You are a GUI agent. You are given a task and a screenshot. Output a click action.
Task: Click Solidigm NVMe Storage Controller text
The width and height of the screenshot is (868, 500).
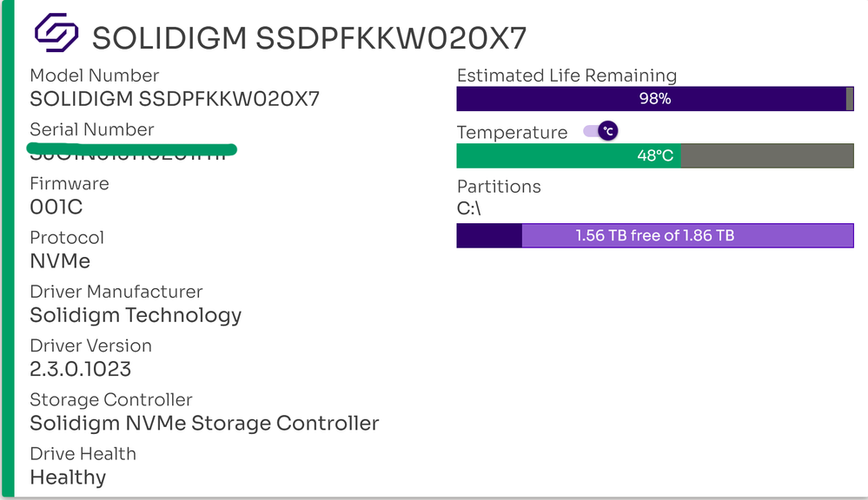pos(204,424)
